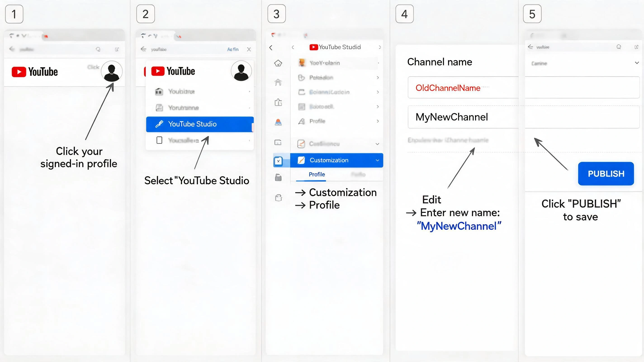The image size is (644, 362).
Task: Click the icon beside the 'Youbitrre' entry
Action: pos(159,92)
